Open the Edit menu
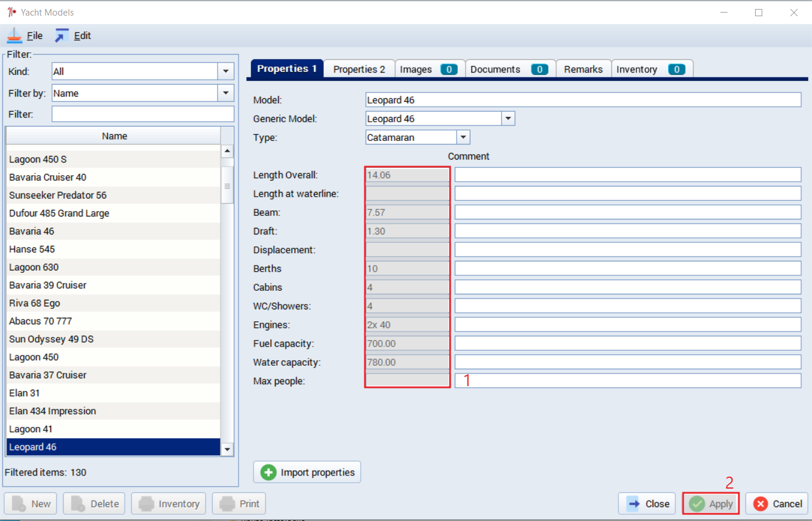The width and height of the screenshot is (812, 521). coord(83,36)
